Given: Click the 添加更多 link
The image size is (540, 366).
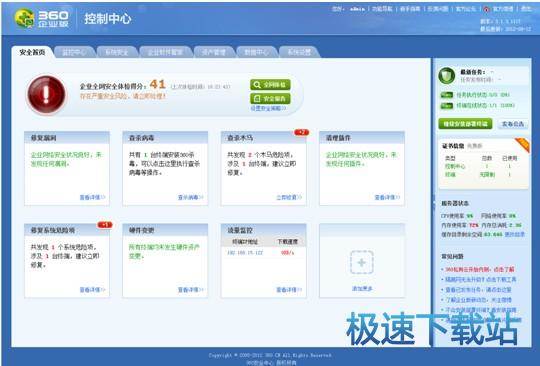Looking at the screenshot, I should (x=362, y=289).
